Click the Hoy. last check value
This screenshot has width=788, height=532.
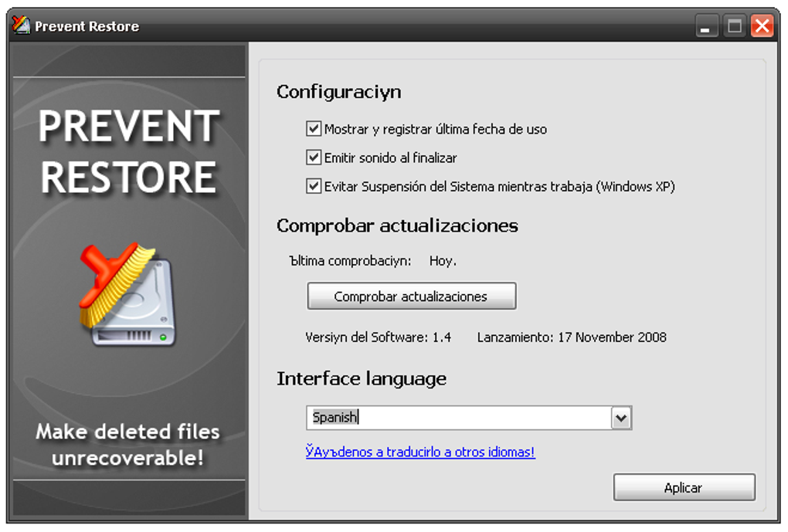click(443, 261)
